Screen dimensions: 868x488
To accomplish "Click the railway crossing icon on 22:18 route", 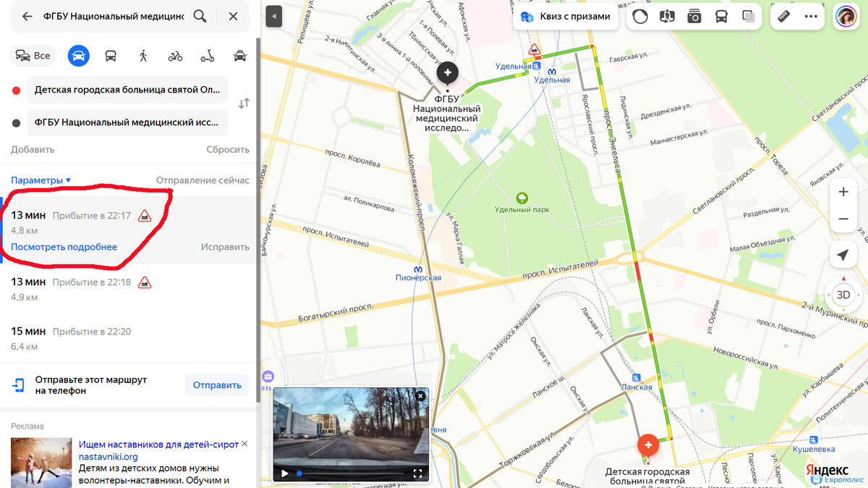I will pos(145,282).
